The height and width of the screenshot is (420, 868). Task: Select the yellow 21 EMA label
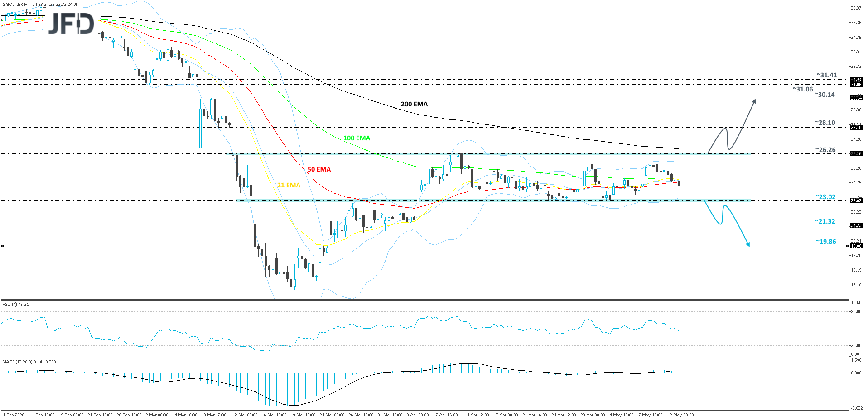[x=289, y=185]
